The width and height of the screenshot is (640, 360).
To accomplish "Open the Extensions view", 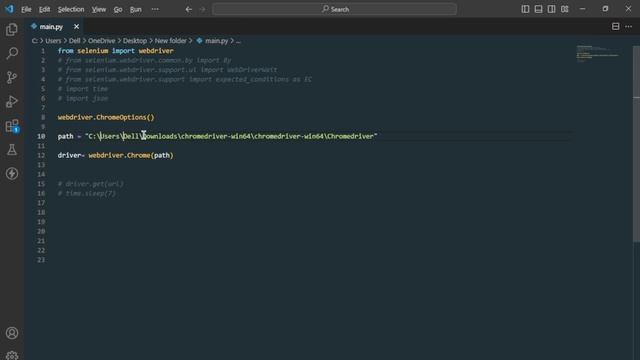I will tap(12, 126).
